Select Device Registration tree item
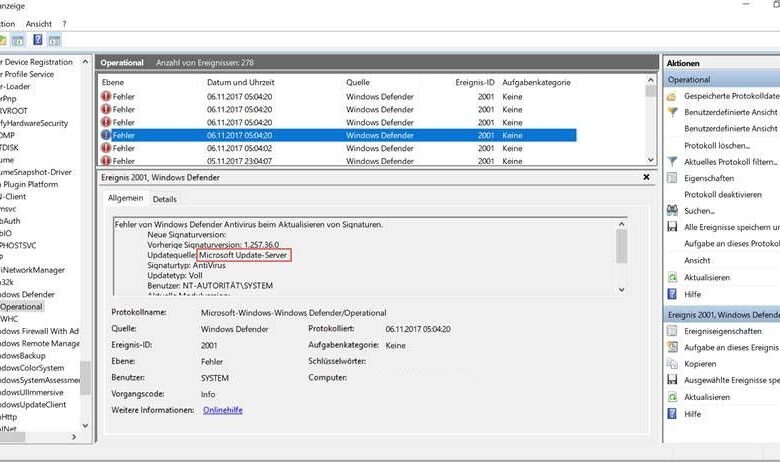 [x=37, y=62]
